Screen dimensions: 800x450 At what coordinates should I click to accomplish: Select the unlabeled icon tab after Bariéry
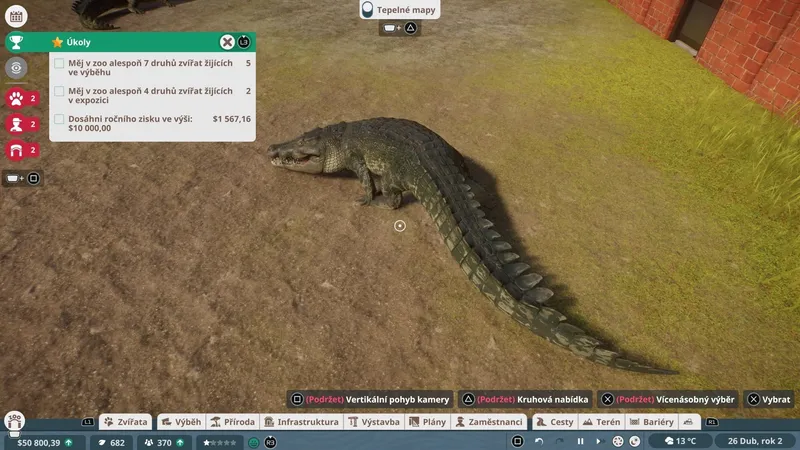[689, 422]
